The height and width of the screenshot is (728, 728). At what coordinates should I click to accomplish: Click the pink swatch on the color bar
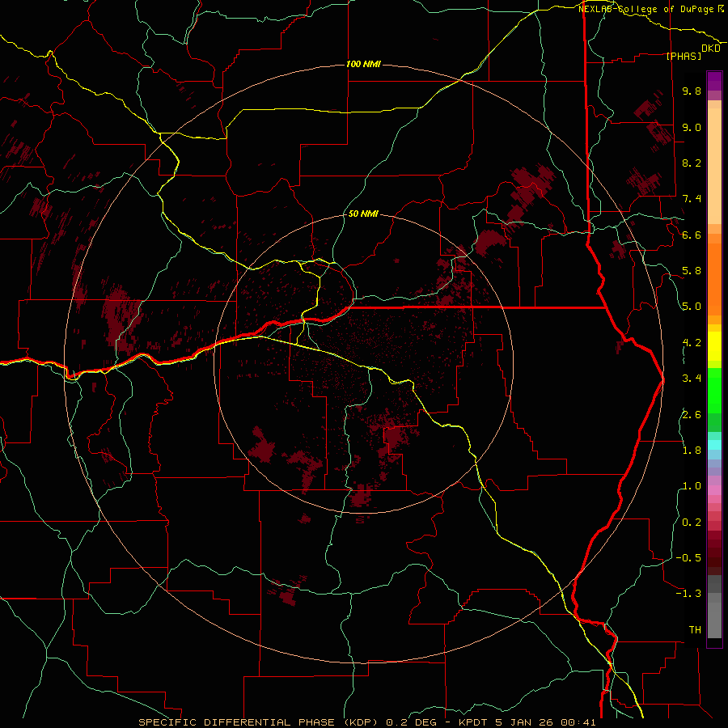click(x=714, y=490)
